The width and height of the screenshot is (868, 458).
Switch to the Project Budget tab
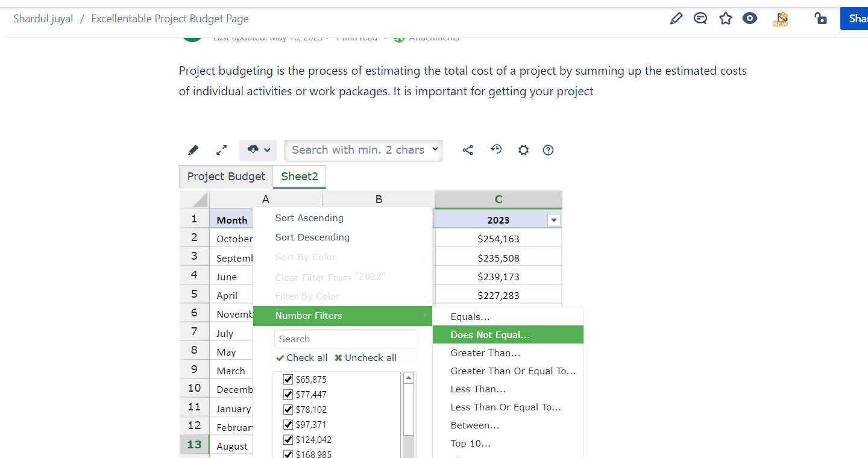(226, 177)
